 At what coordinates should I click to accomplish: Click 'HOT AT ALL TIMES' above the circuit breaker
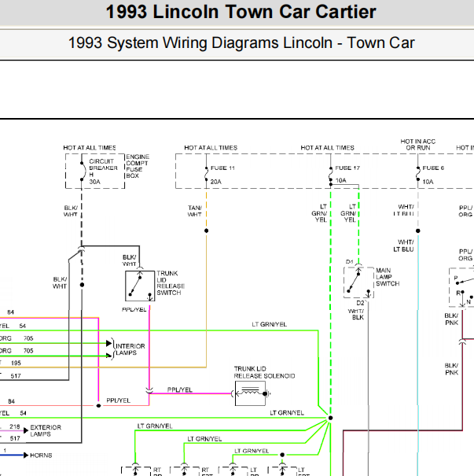pos(90,148)
